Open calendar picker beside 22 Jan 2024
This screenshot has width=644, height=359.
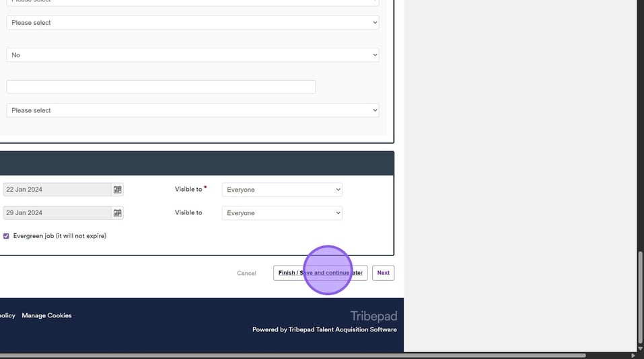coord(117,190)
